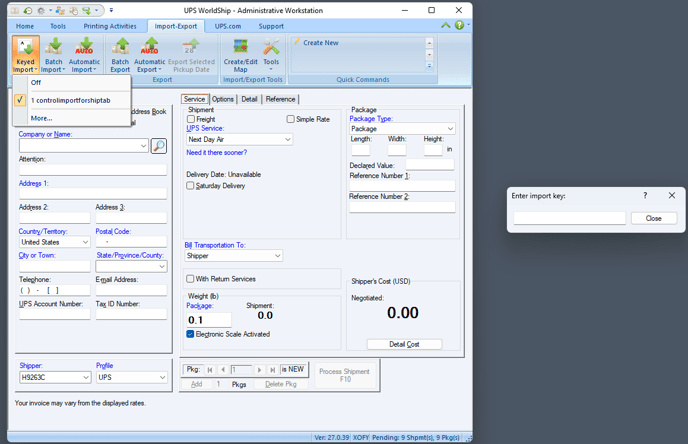Click the Process Shipment F10 button
688x444 pixels.
345,375
